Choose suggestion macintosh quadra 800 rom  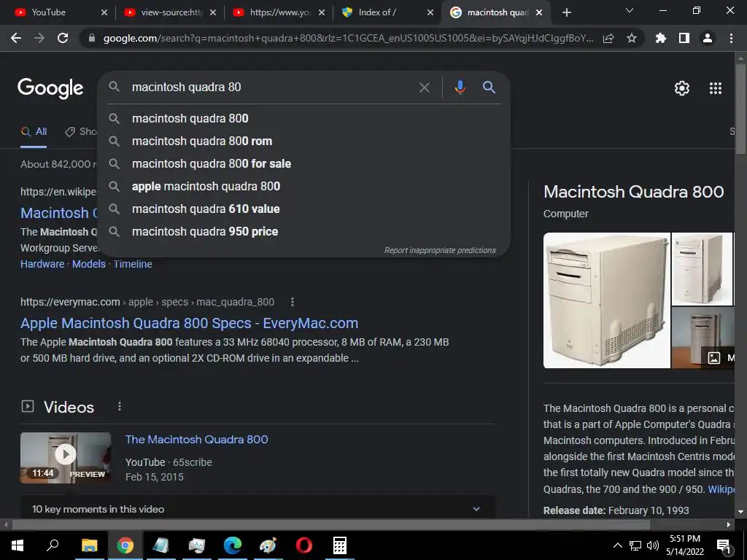click(303, 141)
